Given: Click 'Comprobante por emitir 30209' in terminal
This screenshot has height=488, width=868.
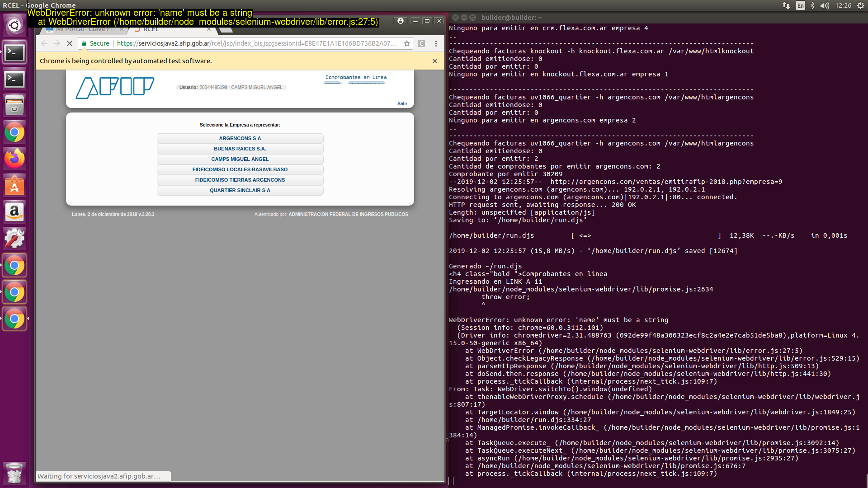Looking at the screenshot, I should [x=506, y=174].
